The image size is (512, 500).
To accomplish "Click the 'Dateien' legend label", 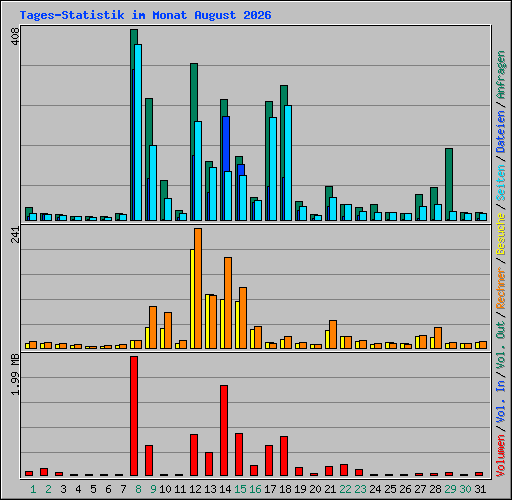I will coord(501,131).
